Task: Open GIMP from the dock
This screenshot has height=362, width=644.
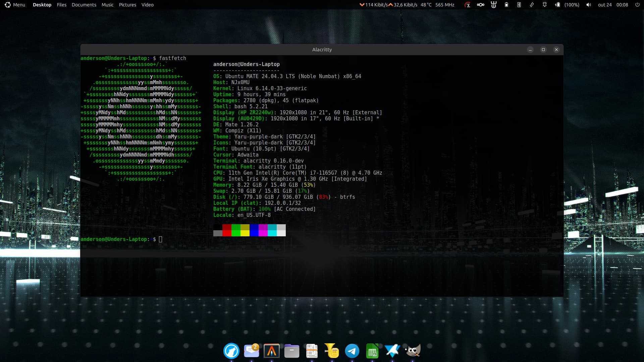Action: pos(413,351)
